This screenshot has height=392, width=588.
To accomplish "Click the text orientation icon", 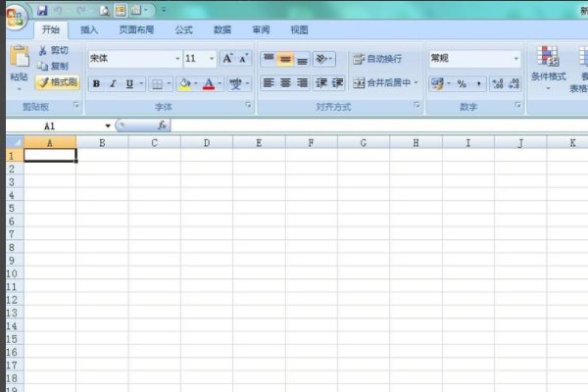I will pyautogui.click(x=321, y=59).
